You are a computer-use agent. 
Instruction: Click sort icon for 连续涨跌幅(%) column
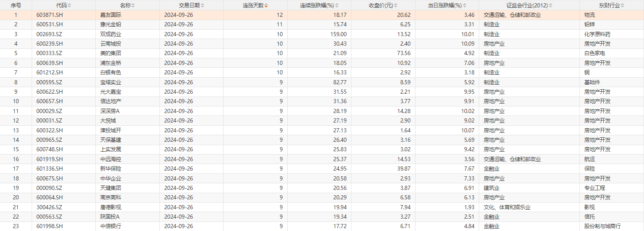[337, 6]
